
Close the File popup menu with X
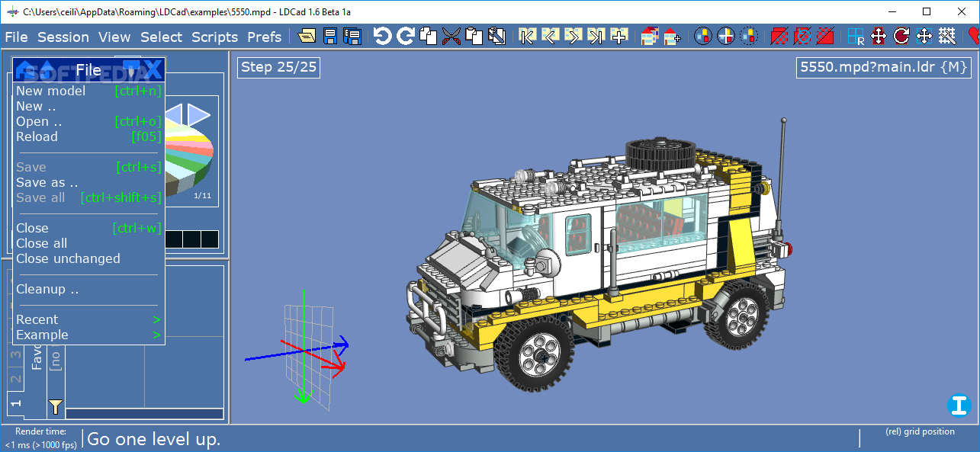pos(153,69)
